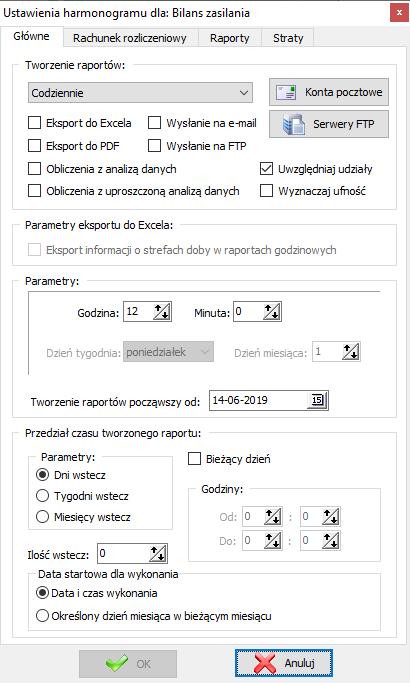
Task: Click the red X Anuluj button
Action: [284, 663]
